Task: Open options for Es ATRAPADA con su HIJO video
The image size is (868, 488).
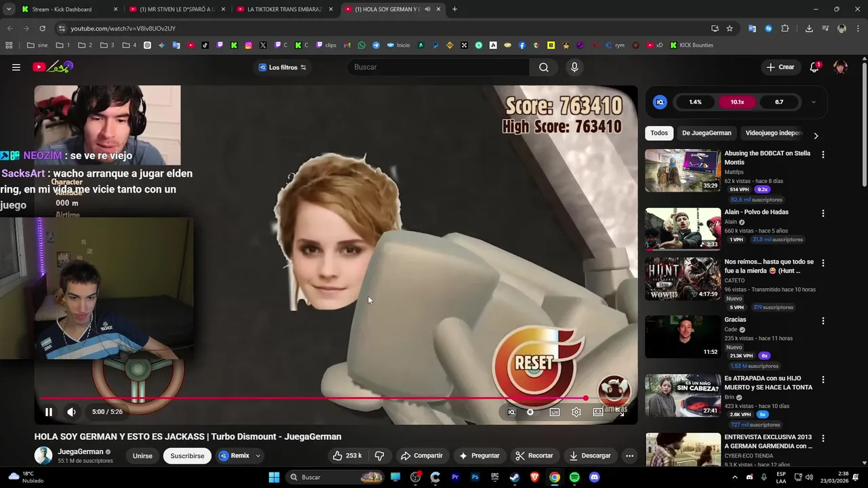Action: pos(823,380)
